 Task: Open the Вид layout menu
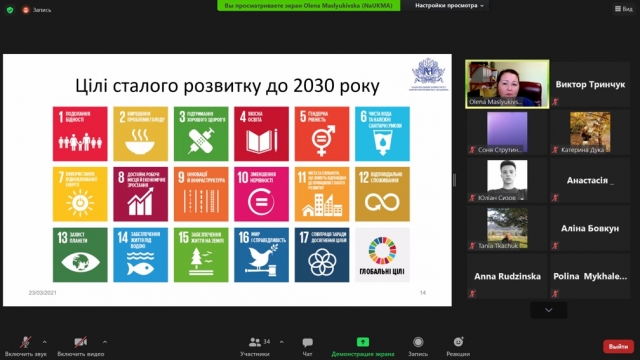click(624, 9)
